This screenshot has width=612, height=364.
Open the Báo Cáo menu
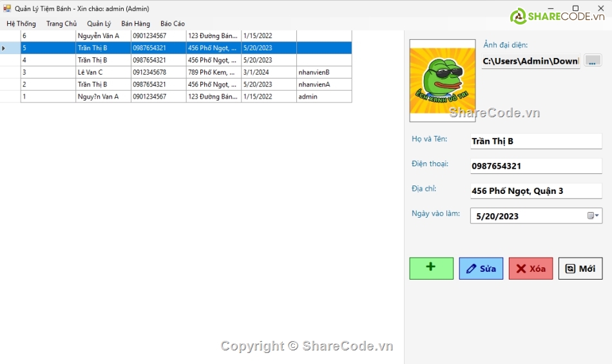click(172, 24)
